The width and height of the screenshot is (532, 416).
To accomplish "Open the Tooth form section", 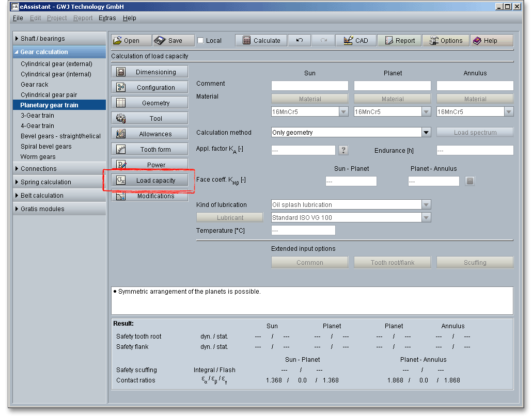I will point(150,150).
